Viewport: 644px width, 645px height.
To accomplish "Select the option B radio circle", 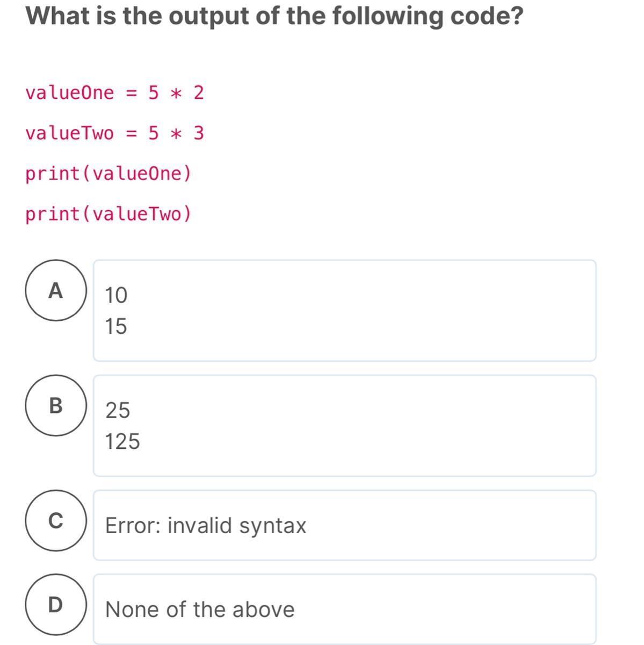I will (x=55, y=405).
